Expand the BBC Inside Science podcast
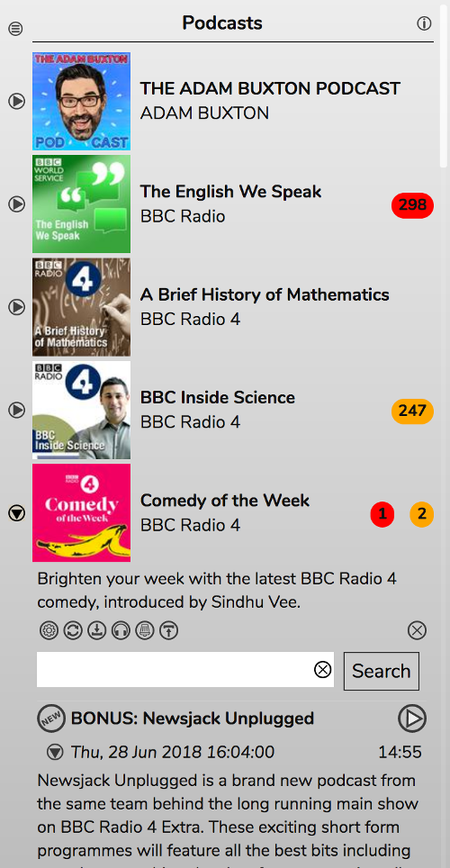This screenshot has height=868, width=450. tap(16, 410)
